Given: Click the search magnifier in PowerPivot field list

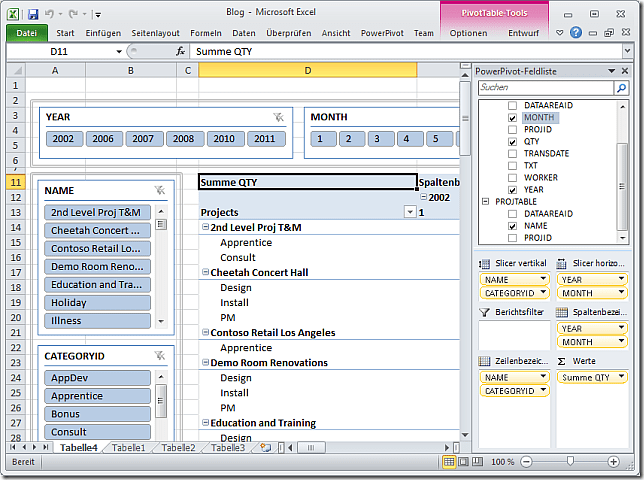Looking at the screenshot, I should tap(621, 87).
